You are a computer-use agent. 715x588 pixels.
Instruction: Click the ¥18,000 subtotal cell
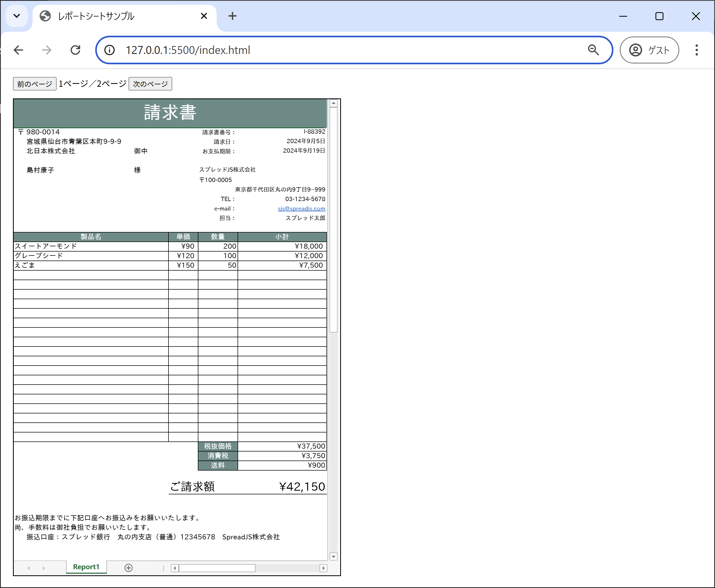tap(282, 246)
